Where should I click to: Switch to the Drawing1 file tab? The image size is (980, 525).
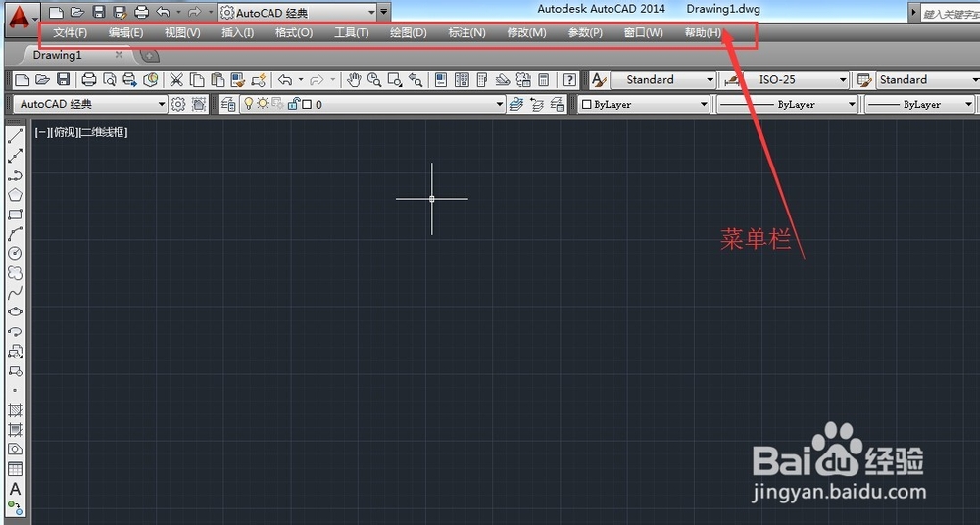pyautogui.click(x=58, y=55)
